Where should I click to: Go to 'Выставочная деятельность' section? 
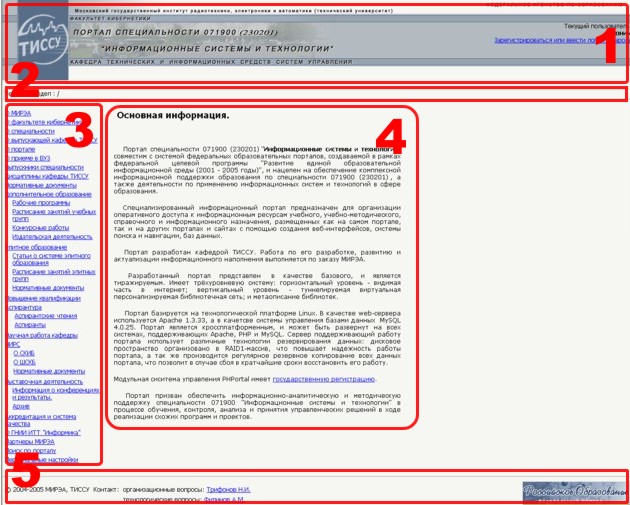(x=45, y=382)
